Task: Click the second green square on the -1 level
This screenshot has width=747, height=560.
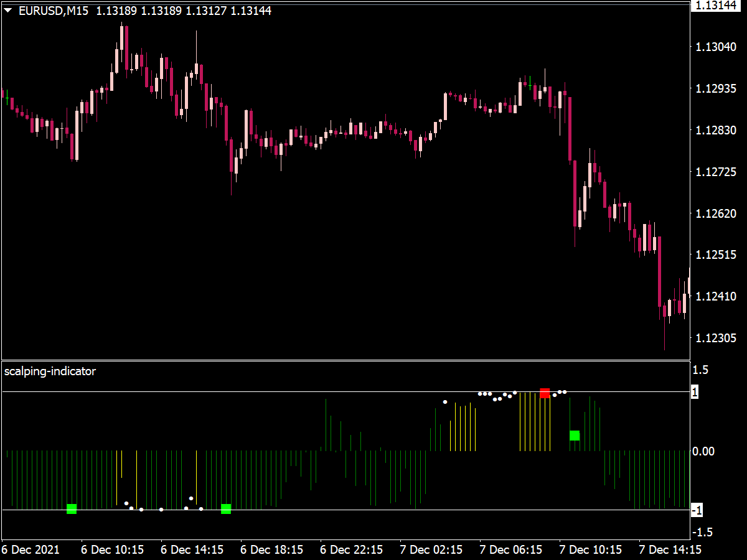Action: point(226,508)
